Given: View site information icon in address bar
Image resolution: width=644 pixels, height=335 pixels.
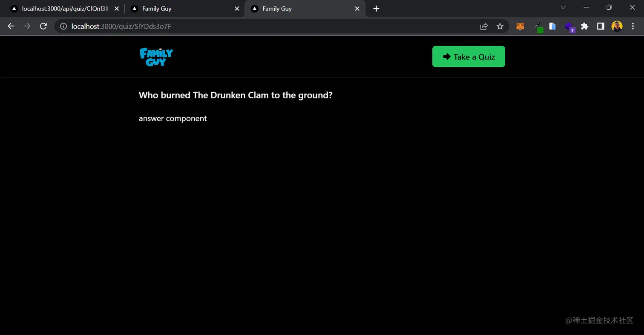Looking at the screenshot, I should point(63,26).
